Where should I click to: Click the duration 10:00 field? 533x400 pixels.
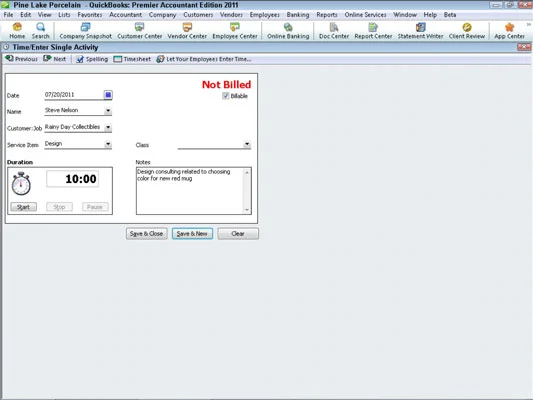click(72, 179)
